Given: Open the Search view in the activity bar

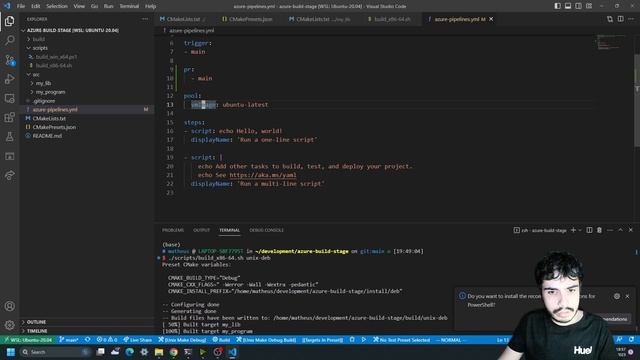Looking at the screenshot, I should pyautogui.click(x=9, y=40).
